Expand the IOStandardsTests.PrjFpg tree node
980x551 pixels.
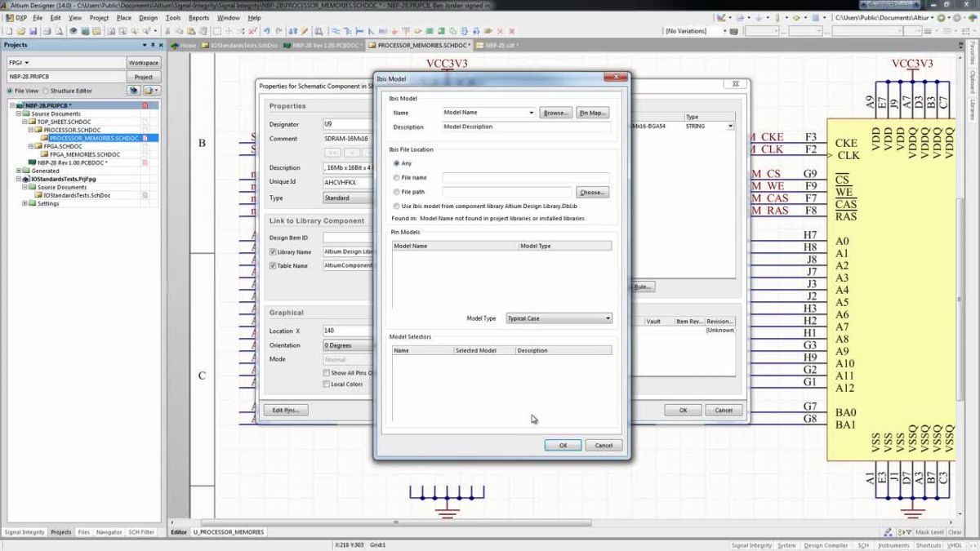[18, 179]
